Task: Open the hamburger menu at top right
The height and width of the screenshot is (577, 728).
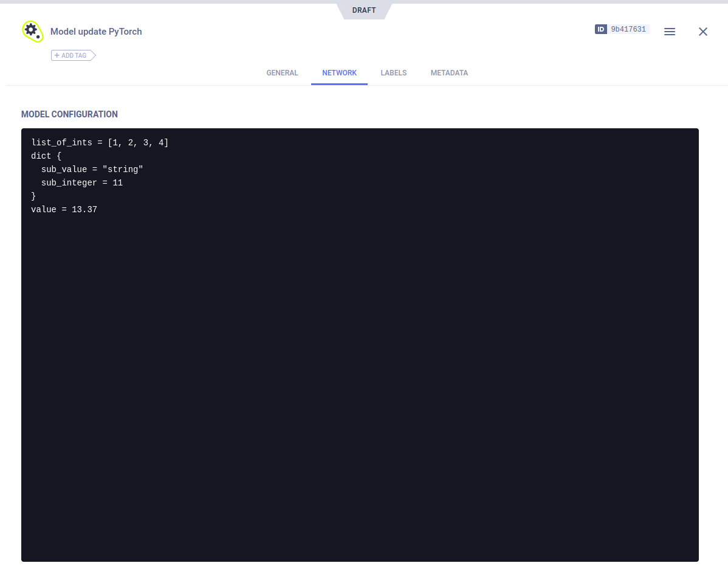Action: [670, 32]
